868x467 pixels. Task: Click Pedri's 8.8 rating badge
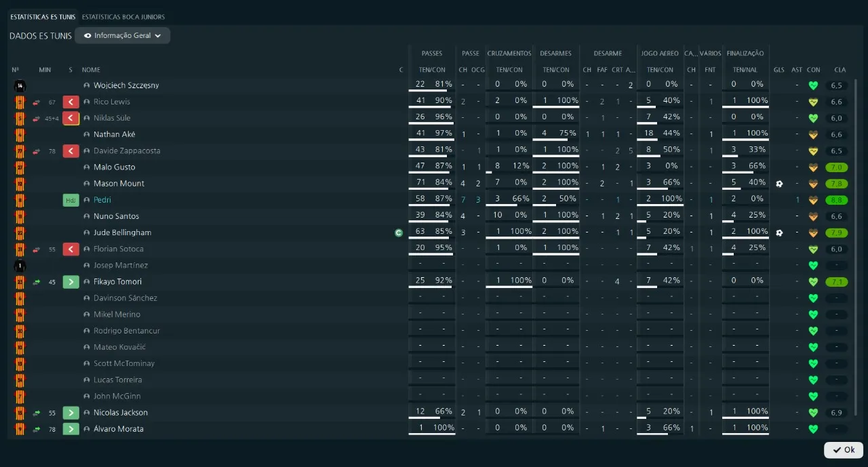click(x=837, y=200)
